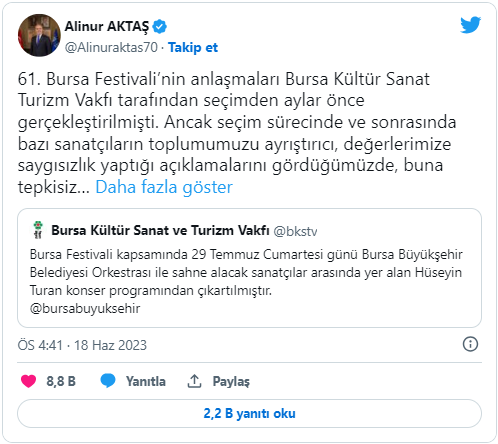The image size is (498, 444).
Task: Open the Alinur AKTAŞ display name
Action: [x=107, y=26]
